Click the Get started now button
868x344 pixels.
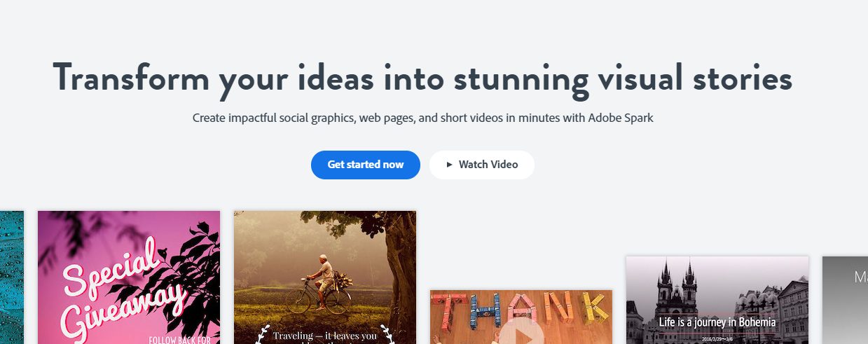tap(366, 165)
